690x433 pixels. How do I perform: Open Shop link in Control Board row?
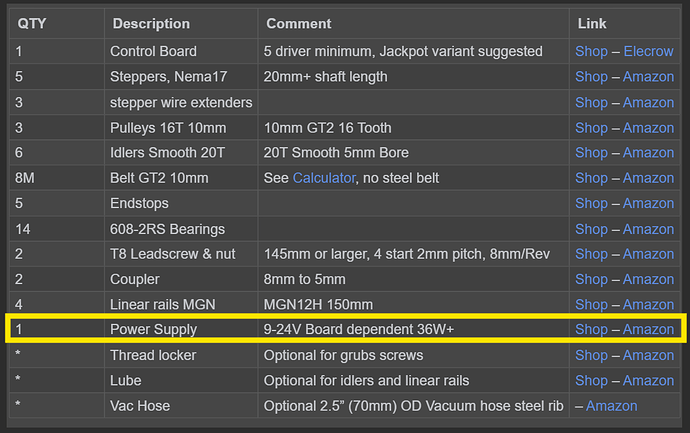tap(591, 51)
